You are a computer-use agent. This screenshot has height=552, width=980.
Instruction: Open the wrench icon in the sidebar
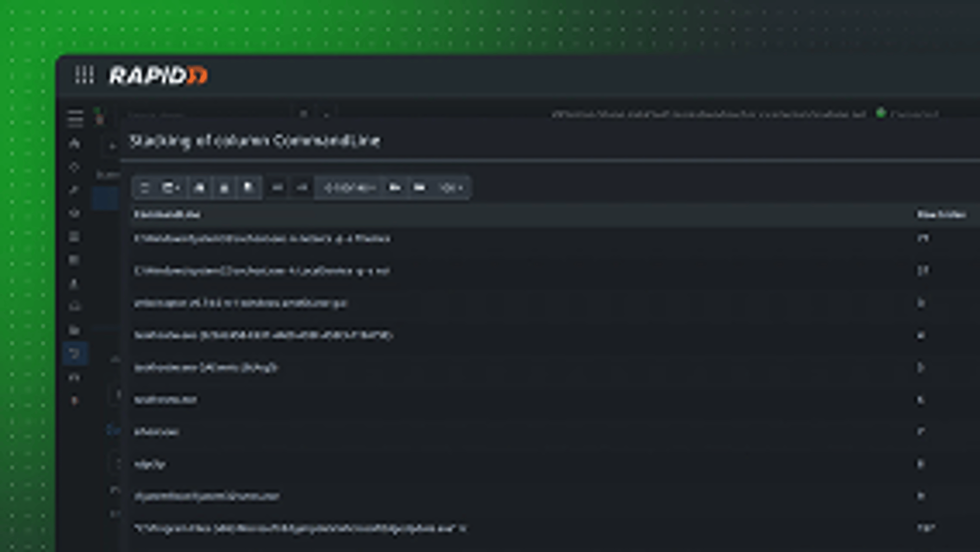point(75,190)
